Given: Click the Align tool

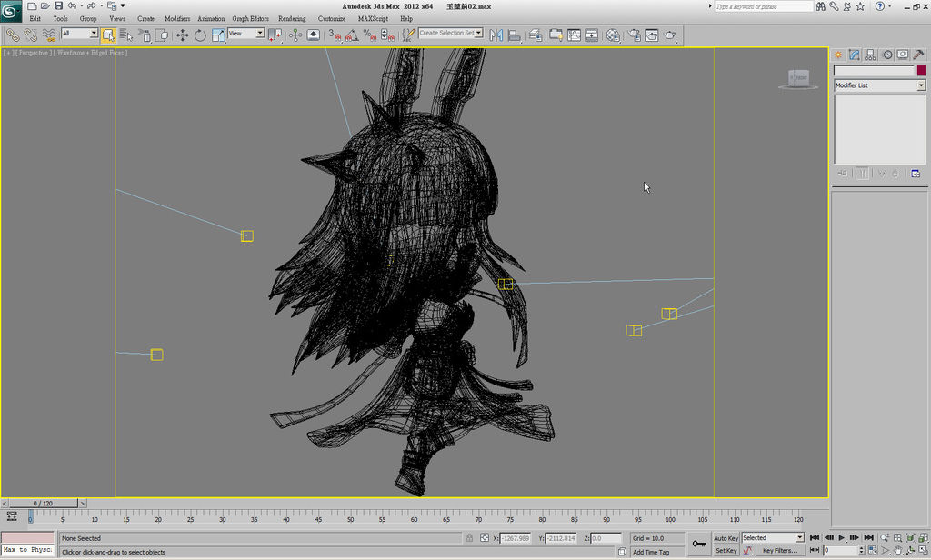Looking at the screenshot, I should point(515,35).
